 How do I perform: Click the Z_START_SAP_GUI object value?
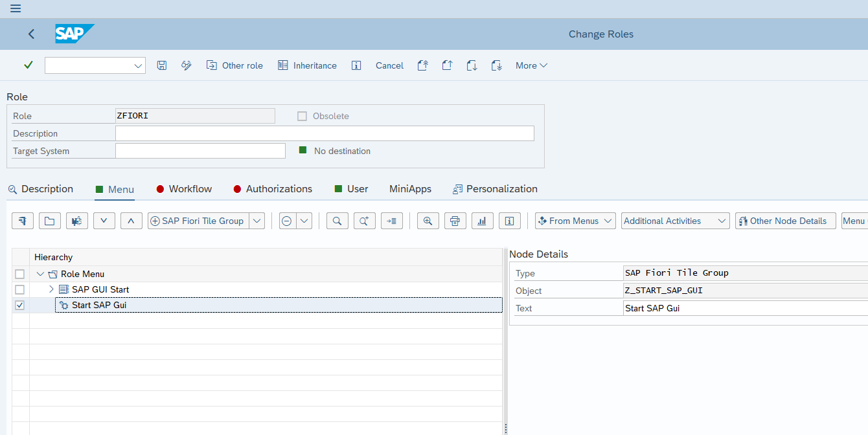pyautogui.click(x=746, y=291)
